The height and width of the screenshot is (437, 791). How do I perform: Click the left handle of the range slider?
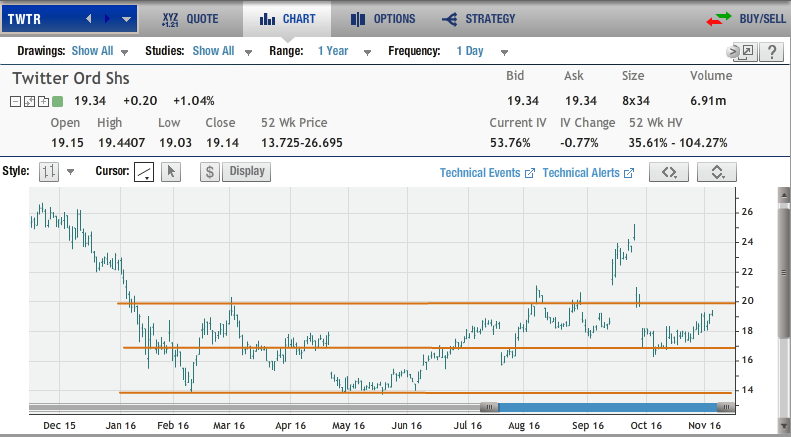click(x=489, y=407)
